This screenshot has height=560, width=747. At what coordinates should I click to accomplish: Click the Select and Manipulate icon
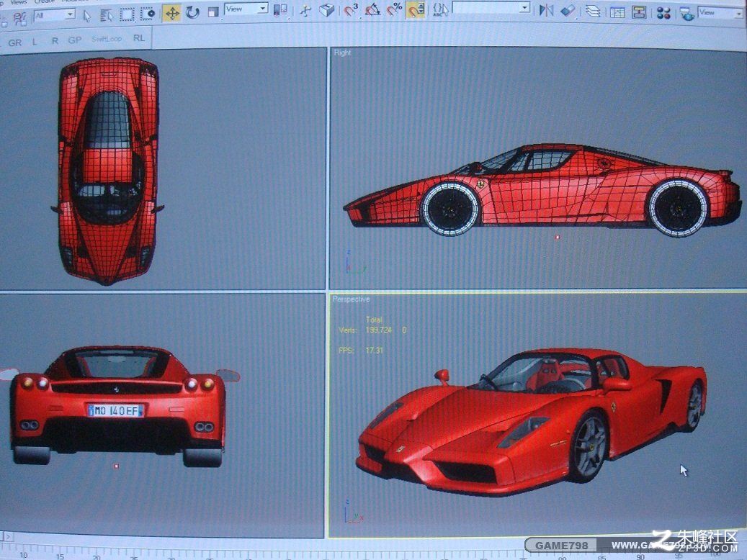305,10
